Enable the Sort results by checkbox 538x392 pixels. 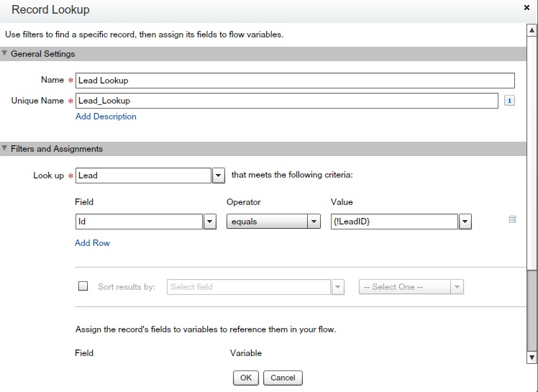[x=83, y=286]
